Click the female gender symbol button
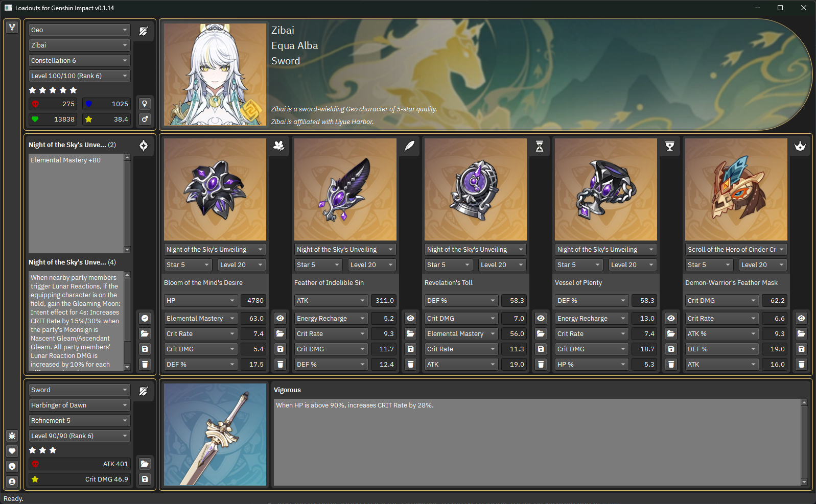 point(145,104)
